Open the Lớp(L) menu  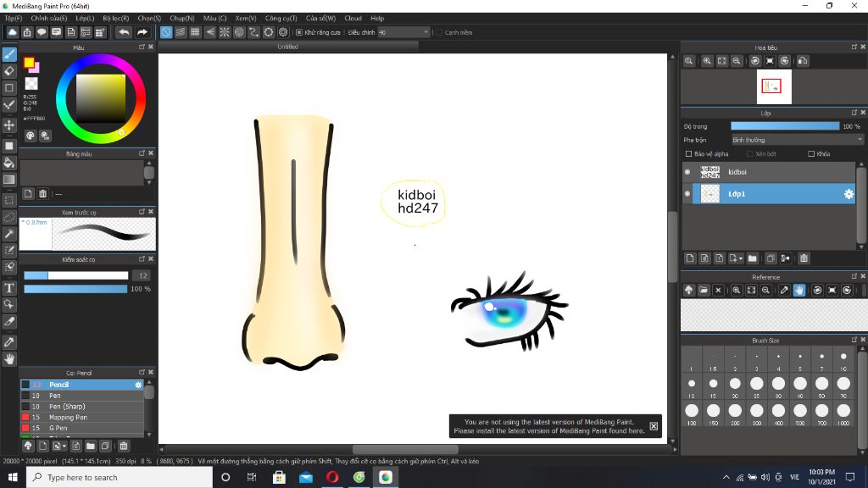click(85, 19)
